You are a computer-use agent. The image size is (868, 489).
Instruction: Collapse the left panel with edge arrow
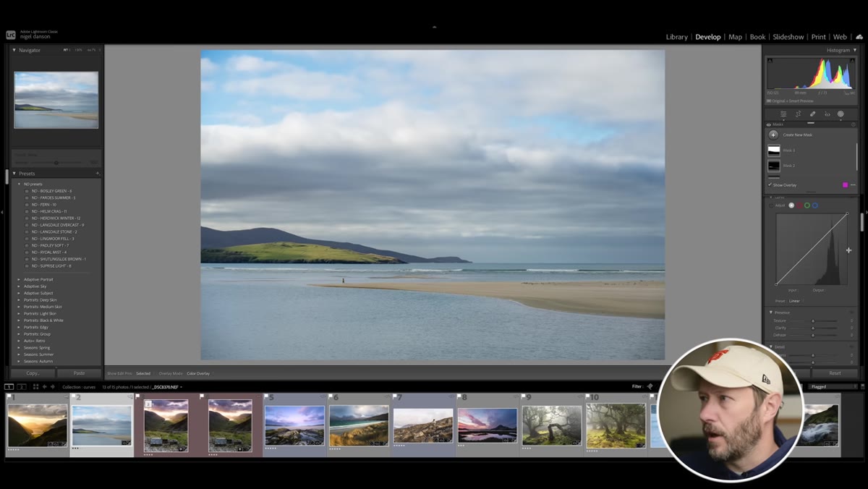coord(2,212)
